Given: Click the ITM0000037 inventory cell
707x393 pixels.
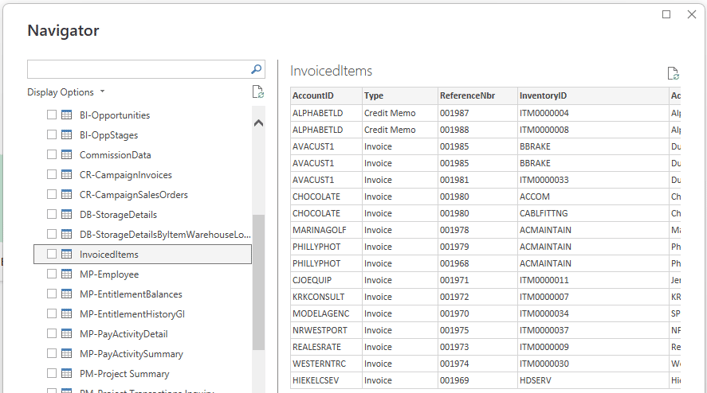Looking at the screenshot, I should pyautogui.click(x=593, y=330).
